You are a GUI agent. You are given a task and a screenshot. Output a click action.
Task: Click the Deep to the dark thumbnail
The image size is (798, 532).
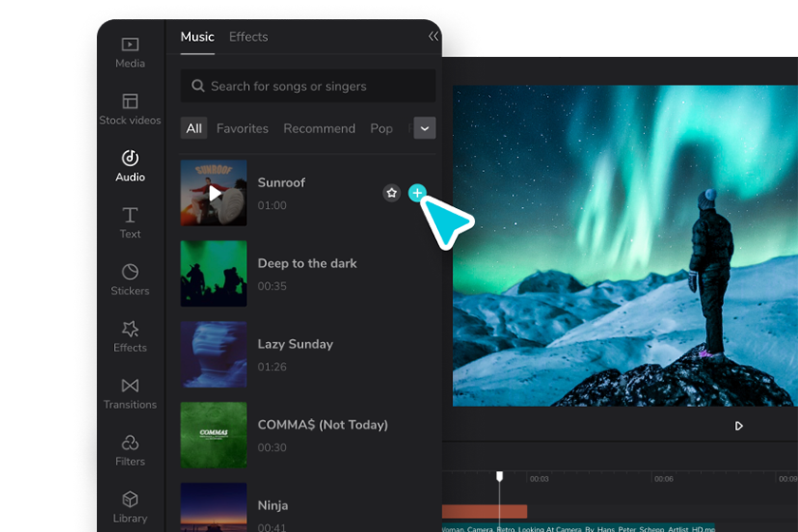coord(214,274)
